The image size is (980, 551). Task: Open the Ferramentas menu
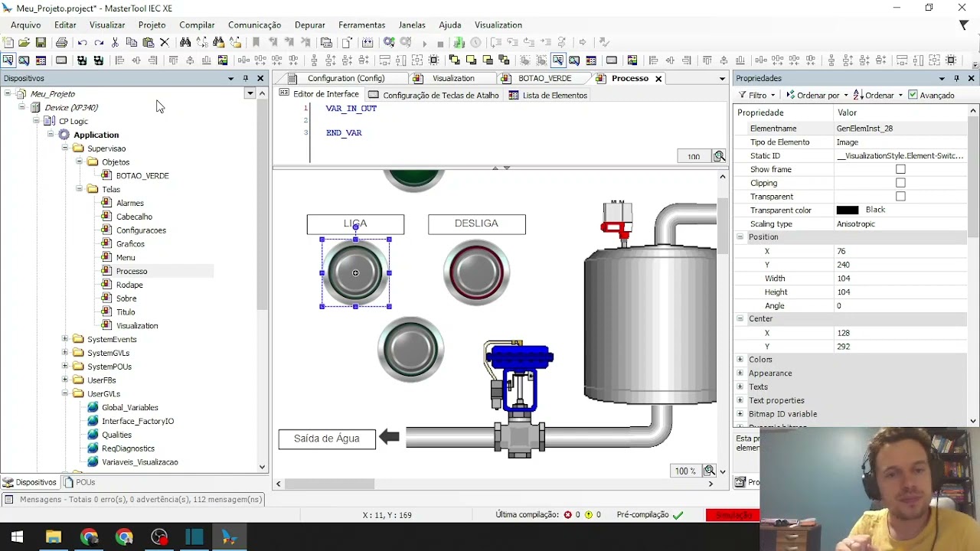click(x=362, y=25)
